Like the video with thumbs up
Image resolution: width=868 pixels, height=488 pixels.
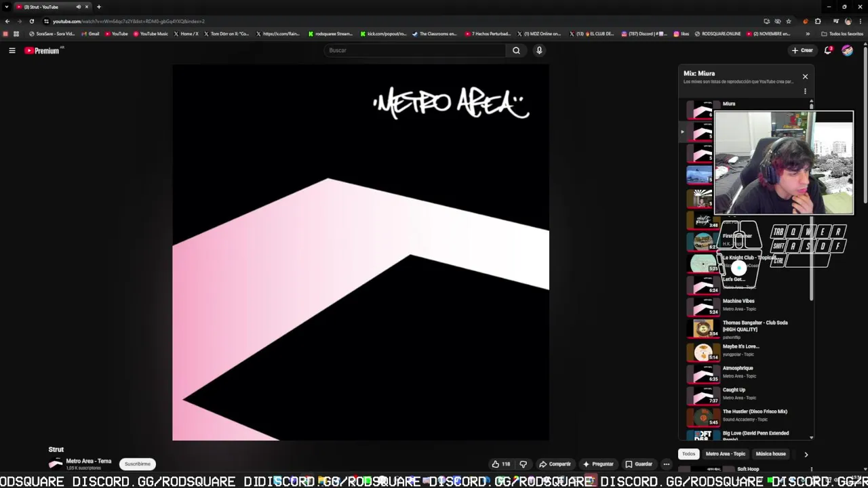click(501, 464)
